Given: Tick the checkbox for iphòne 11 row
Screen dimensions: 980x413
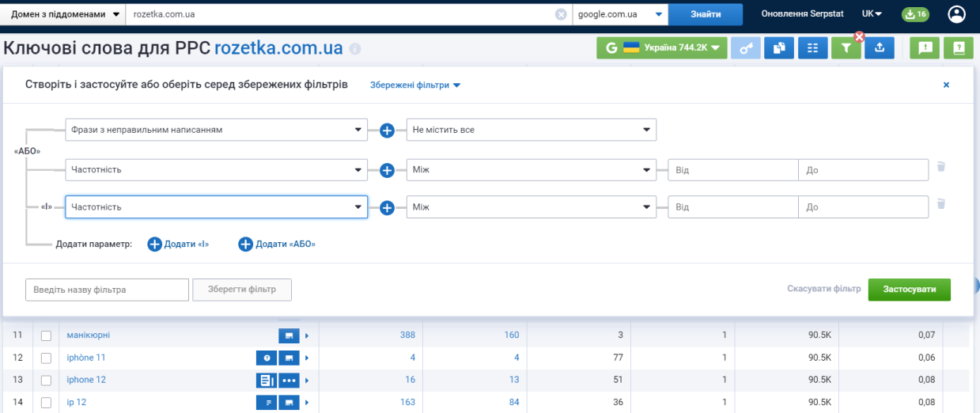Looking at the screenshot, I should click(x=46, y=358).
